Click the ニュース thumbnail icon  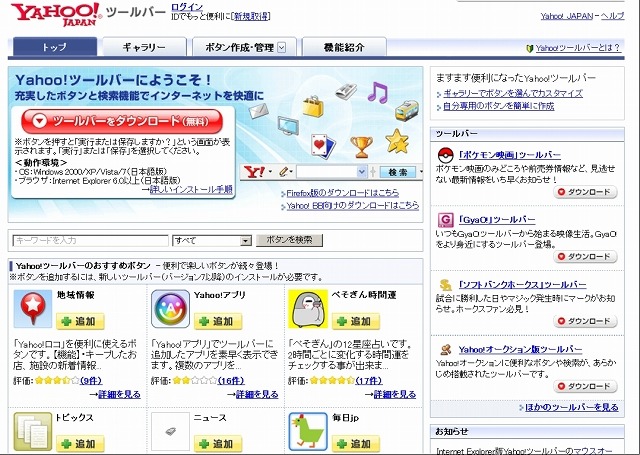(x=171, y=432)
